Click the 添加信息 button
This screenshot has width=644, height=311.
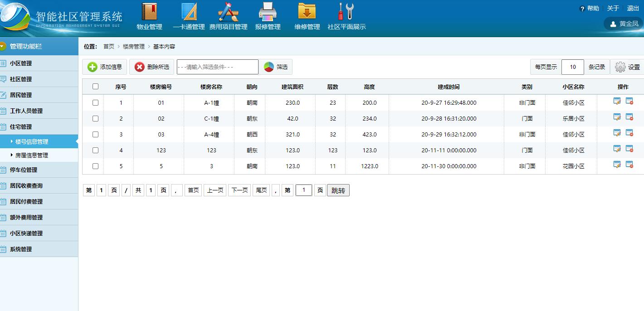coord(105,67)
